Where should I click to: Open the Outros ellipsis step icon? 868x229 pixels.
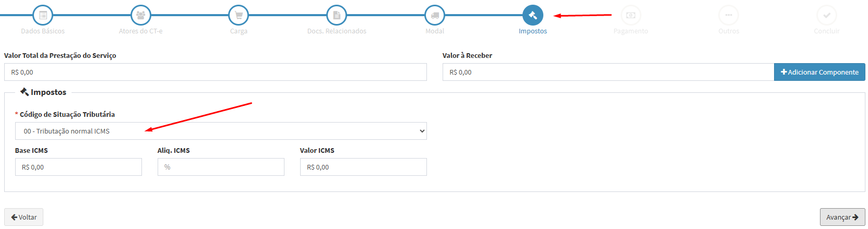pyautogui.click(x=729, y=15)
